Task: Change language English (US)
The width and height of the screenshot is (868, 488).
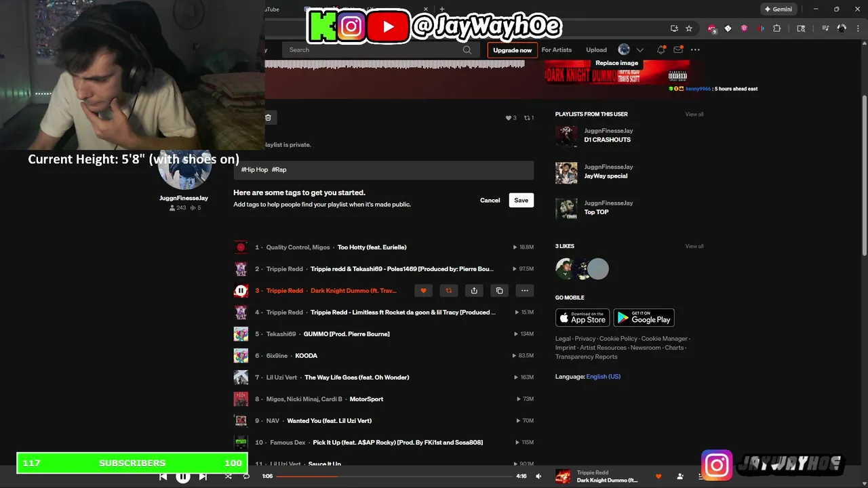Action: tap(603, 377)
